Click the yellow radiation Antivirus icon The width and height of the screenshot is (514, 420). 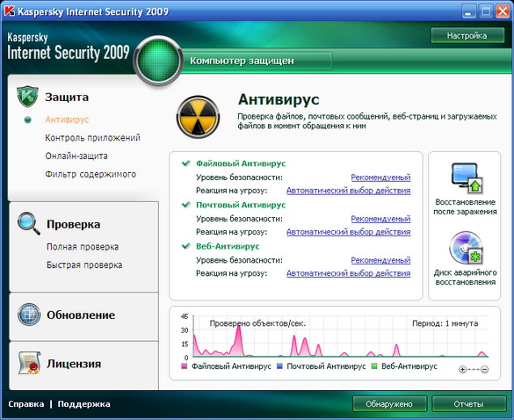[x=198, y=117]
